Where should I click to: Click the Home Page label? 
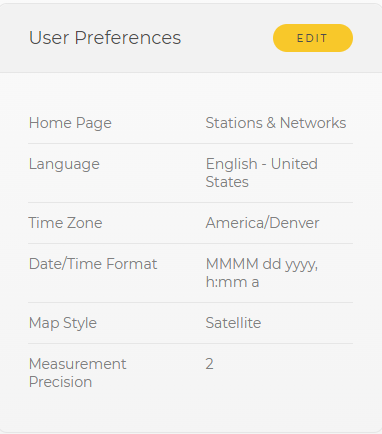70,123
